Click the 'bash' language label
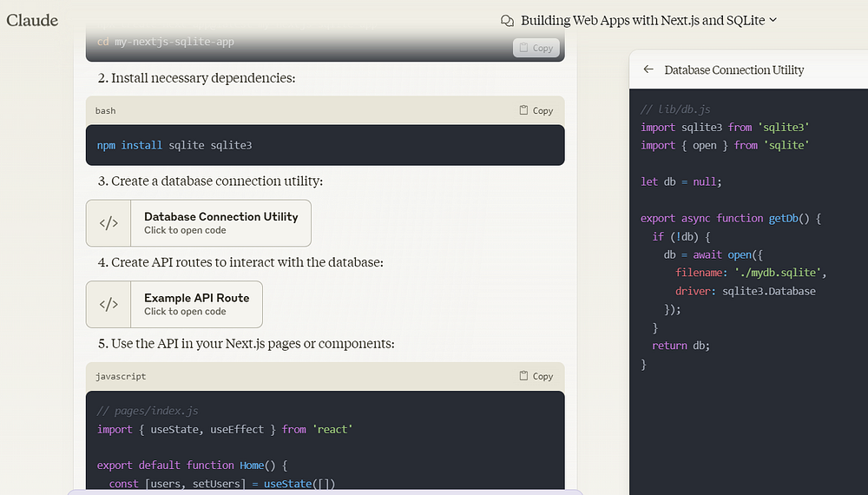The image size is (868, 495). [x=105, y=110]
